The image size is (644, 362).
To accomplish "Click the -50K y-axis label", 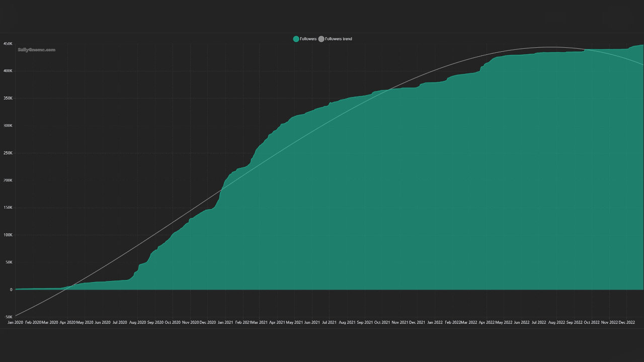I will click(8, 317).
